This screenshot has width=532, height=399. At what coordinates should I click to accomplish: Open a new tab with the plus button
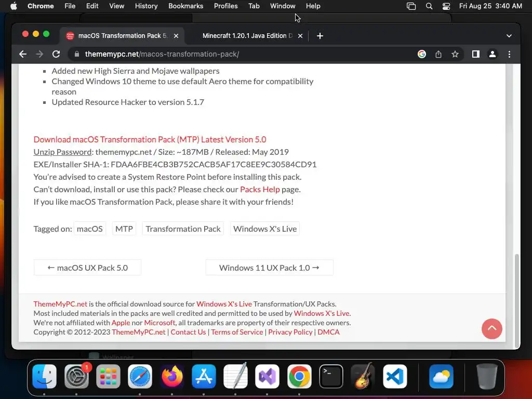tap(320, 36)
